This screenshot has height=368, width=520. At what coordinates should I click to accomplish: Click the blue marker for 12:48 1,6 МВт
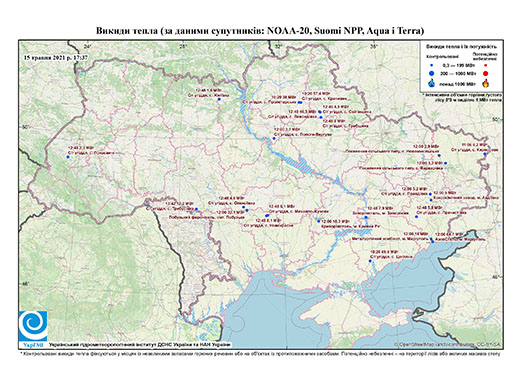tap(219, 99)
